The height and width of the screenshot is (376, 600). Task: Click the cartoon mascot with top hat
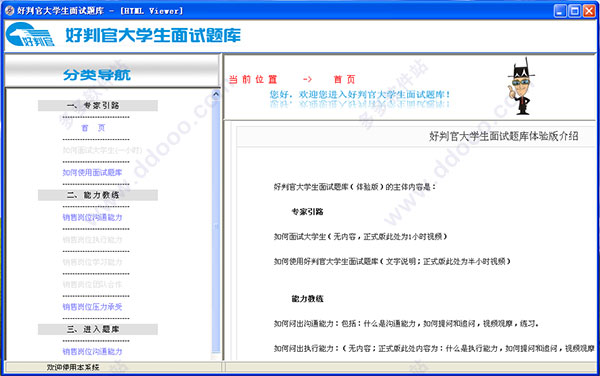521,86
